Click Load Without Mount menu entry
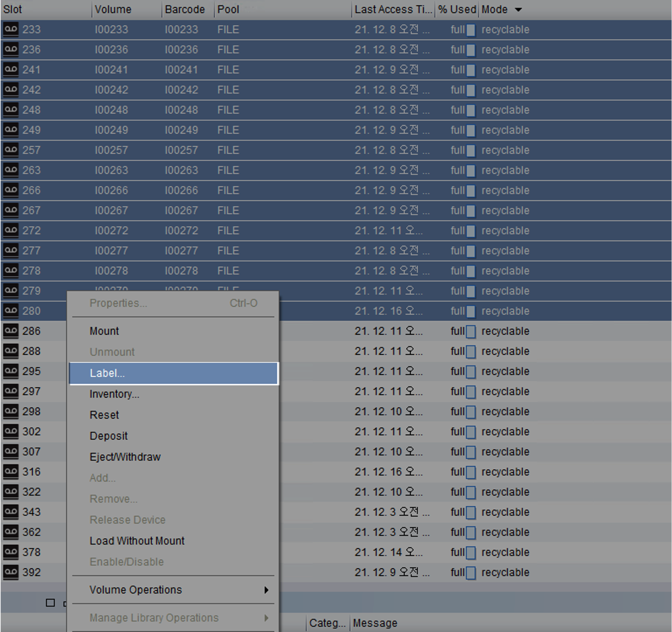 click(137, 541)
